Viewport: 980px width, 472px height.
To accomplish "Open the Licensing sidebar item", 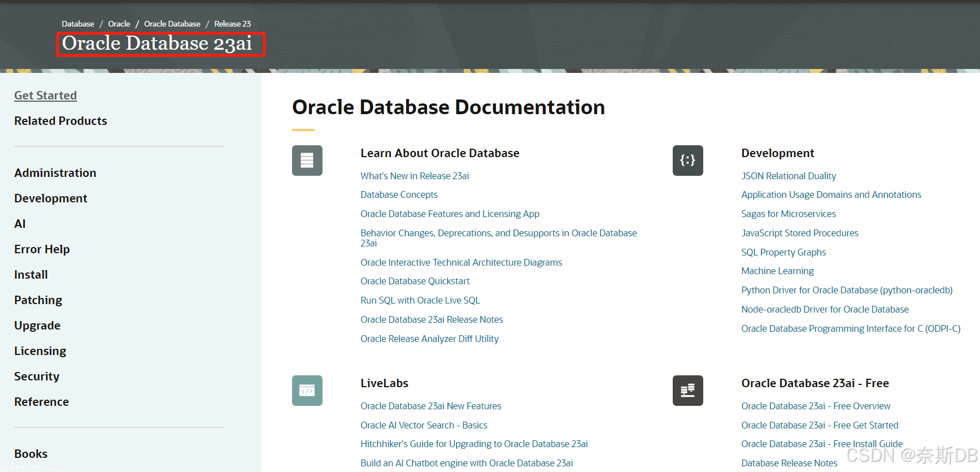I will click(40, 351).
